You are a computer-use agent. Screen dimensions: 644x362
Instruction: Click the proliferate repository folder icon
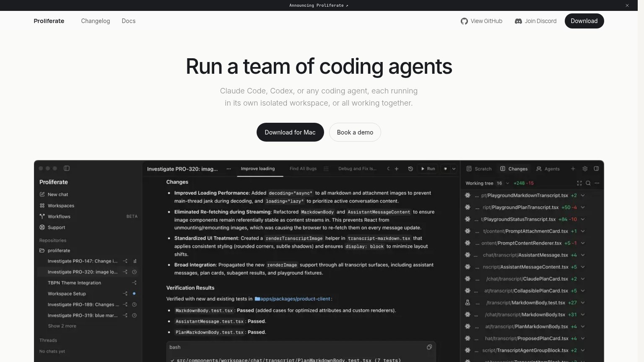tap(42, 251)
